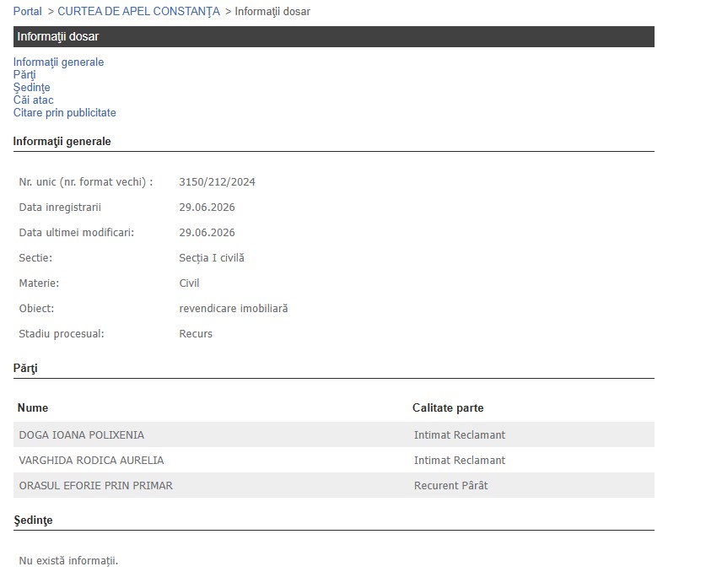Click the Informații dosar dark header bar
706x588 pixels.
pyautogui.click(x=334, y=36)
